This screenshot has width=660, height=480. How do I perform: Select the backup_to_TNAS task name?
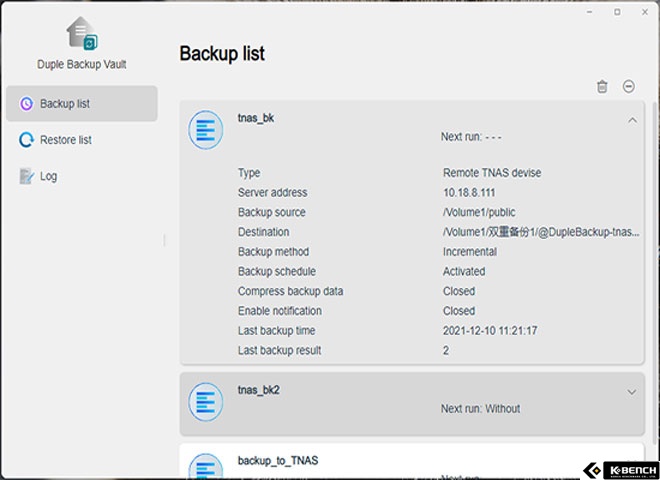point(278,461)
